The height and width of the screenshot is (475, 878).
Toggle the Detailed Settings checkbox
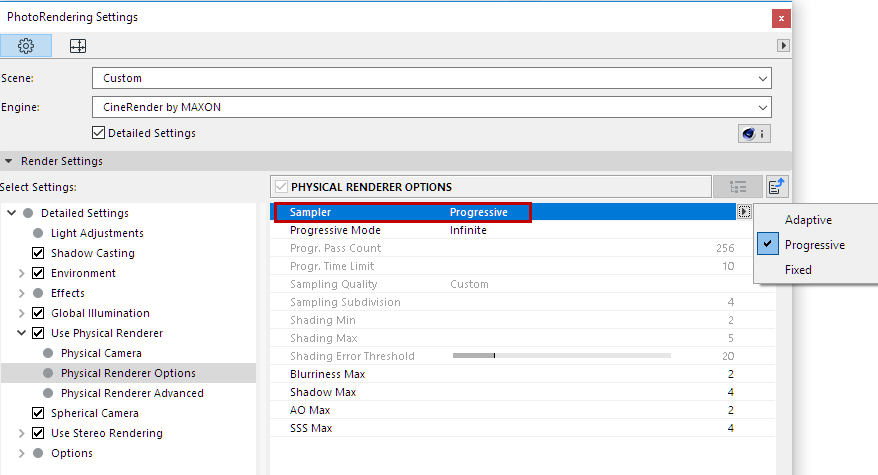click(99, 133)
